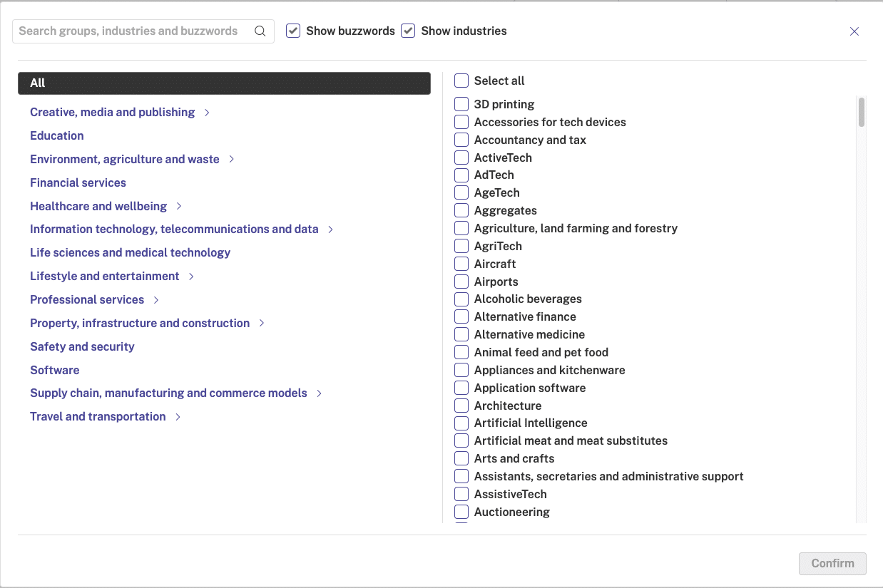This screenshot has width=883, height=588.
Task: Open the Supply chain, manufacturing category chevron
Action: (x=320, y=393)
